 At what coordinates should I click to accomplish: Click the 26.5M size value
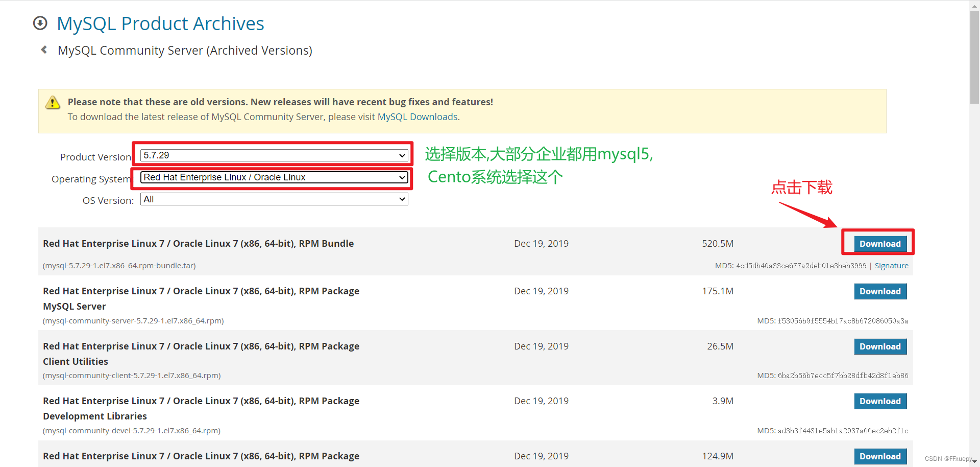click(720, 346)
